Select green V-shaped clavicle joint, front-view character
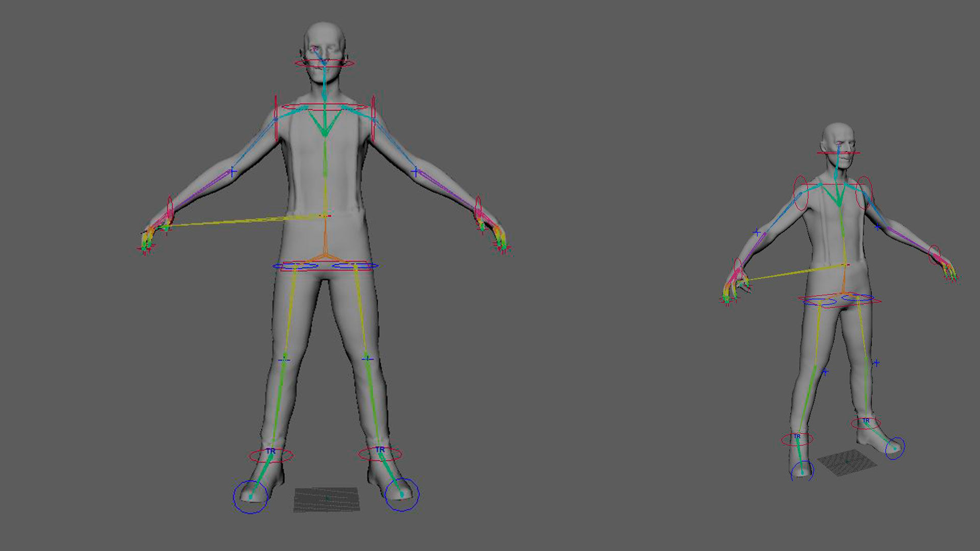The width and height of the screenshot is (980, 551). [325, 121]
